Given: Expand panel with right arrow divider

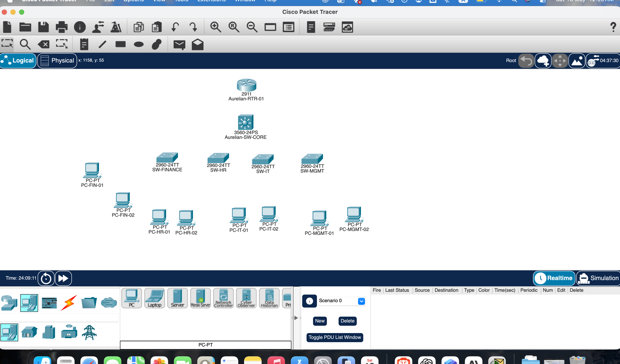Looking at the screenshot, I should pos(296,318).
